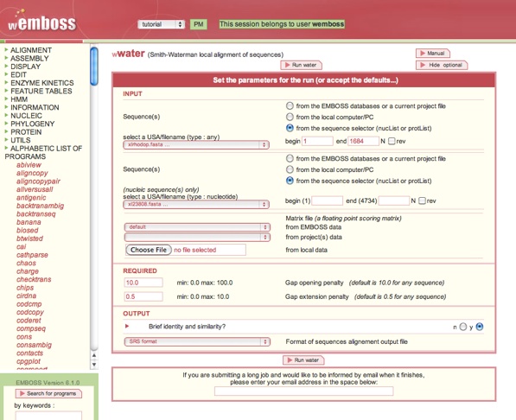Image resolution: width=516 pixels, height=420 pixels.
Task: Select y for brief identity
Action: click(x=480, y=327)
